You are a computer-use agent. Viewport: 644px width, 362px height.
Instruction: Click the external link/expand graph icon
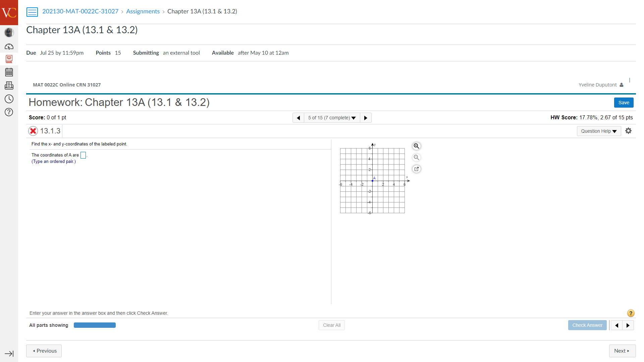[416, 169]
